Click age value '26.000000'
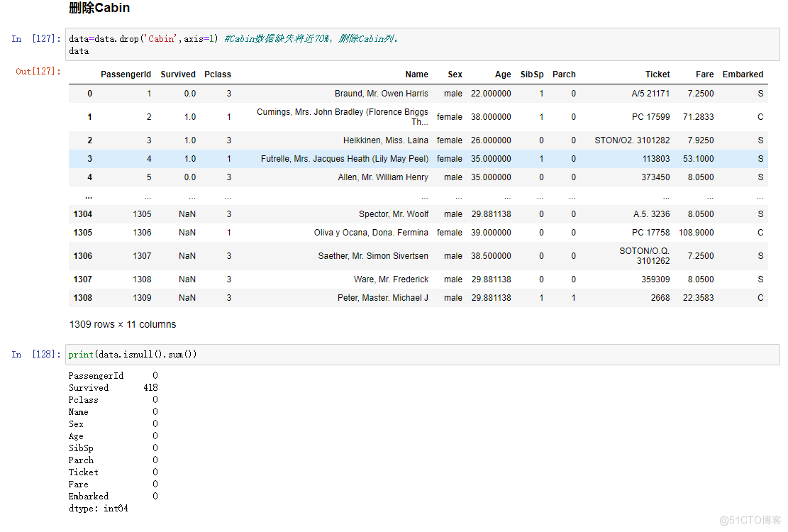 pos(491,140)
